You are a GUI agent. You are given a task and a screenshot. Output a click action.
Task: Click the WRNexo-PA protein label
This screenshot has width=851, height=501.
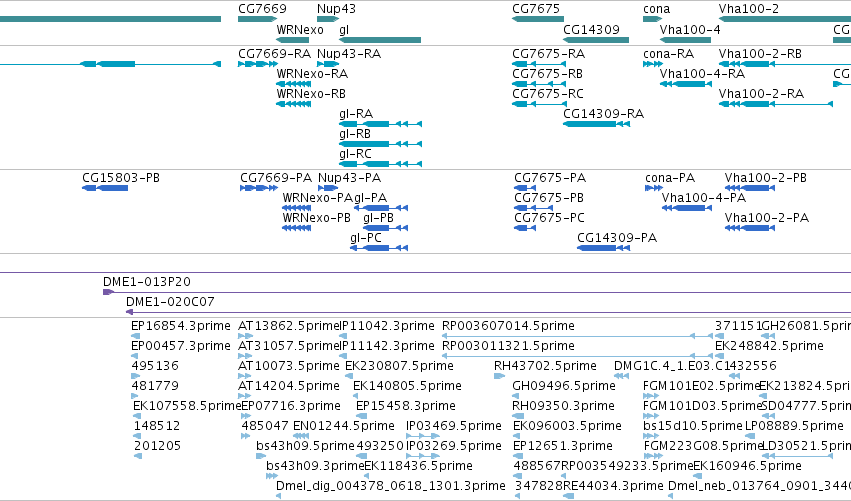coord(317,198)
